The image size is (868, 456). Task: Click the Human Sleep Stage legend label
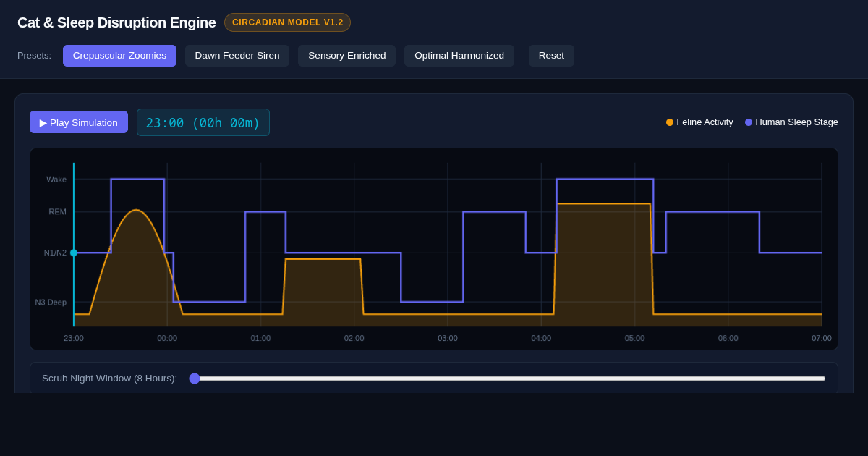click(796, 122)
